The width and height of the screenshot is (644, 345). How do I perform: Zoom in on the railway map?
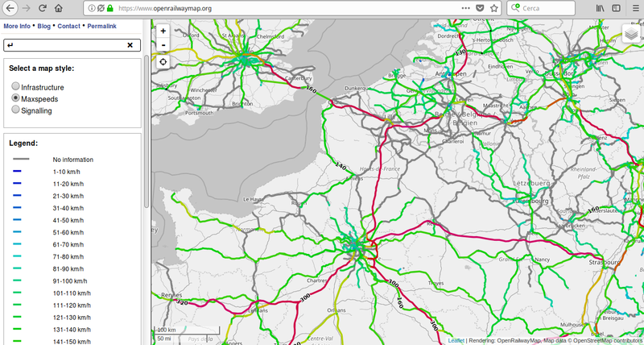click(163, 31)
